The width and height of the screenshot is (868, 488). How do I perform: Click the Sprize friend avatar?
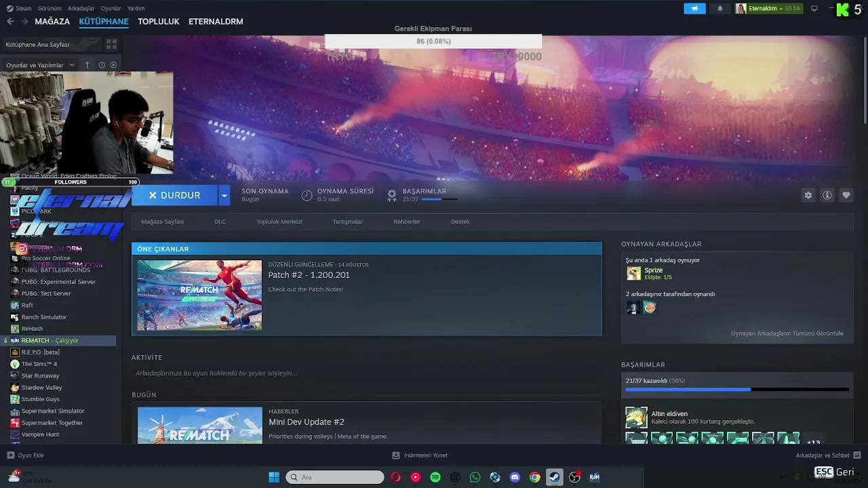tap(633, 273)
